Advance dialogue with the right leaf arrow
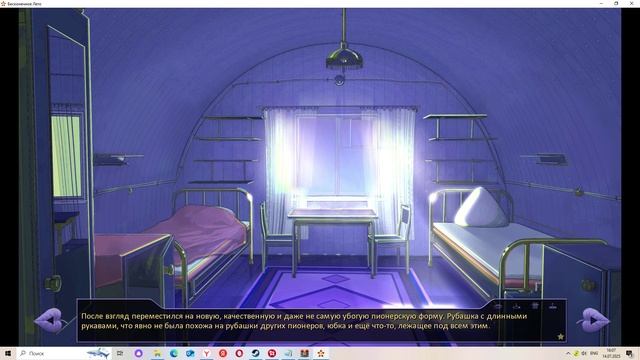640x360 pixels. tap(594, 320)
